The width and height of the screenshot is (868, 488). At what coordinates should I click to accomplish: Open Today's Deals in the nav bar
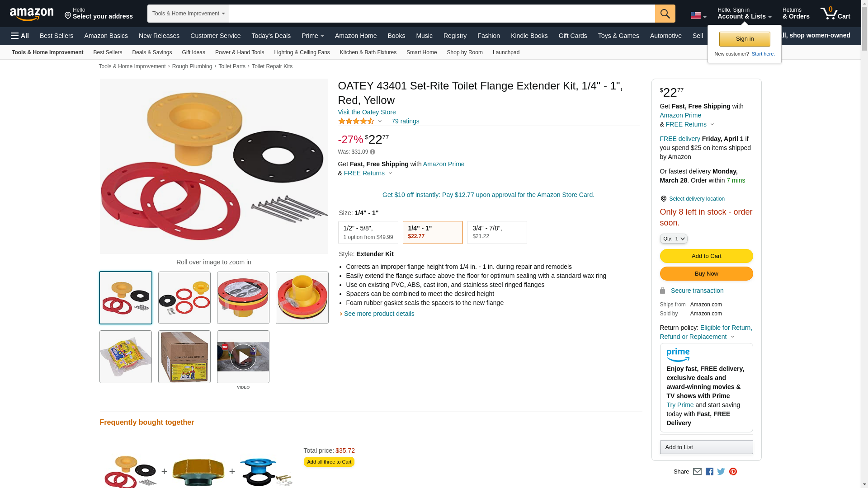(271, 36)
